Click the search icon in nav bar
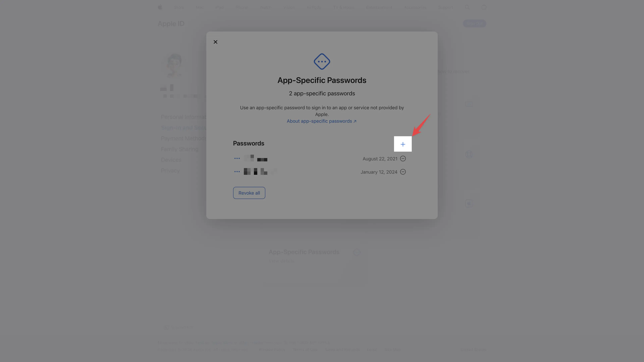This screenshot has height=362, width=644. [467, 7]
